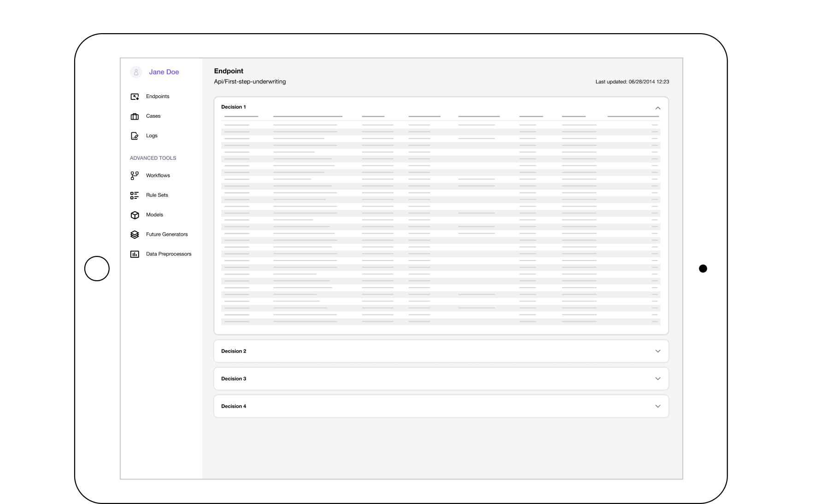Click the Jane Doe user avatar icon
The image size is (827, 504).
click(x=136, y=72)
